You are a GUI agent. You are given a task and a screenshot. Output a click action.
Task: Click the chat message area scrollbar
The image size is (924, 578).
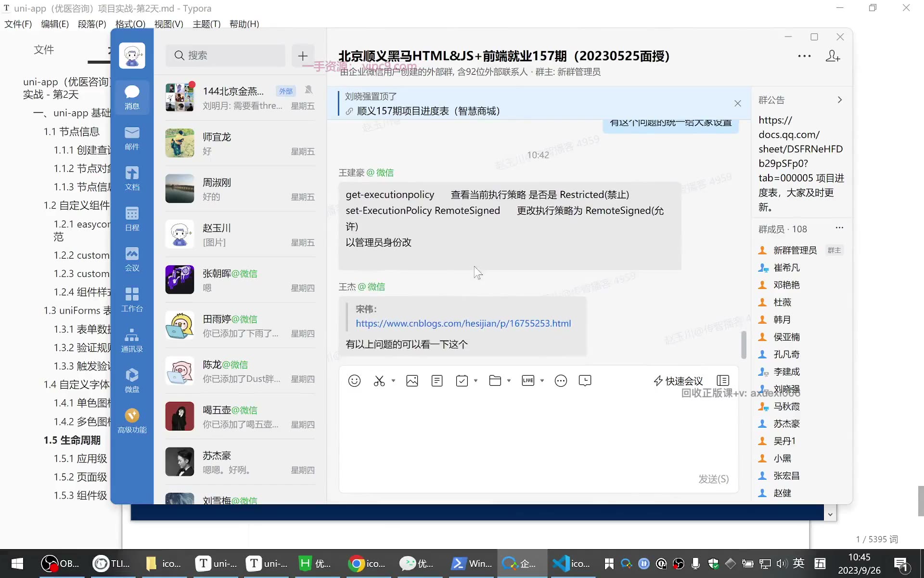(744, 344)
